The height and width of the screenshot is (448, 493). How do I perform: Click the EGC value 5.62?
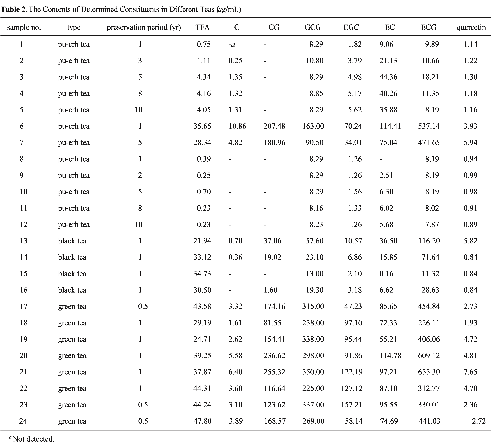tap(355, 110)
